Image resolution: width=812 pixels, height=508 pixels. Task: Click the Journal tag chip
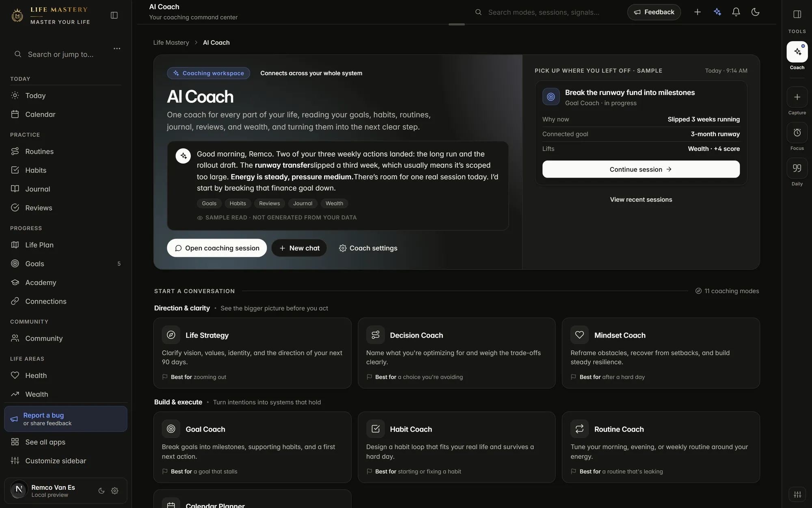[303, 203]
